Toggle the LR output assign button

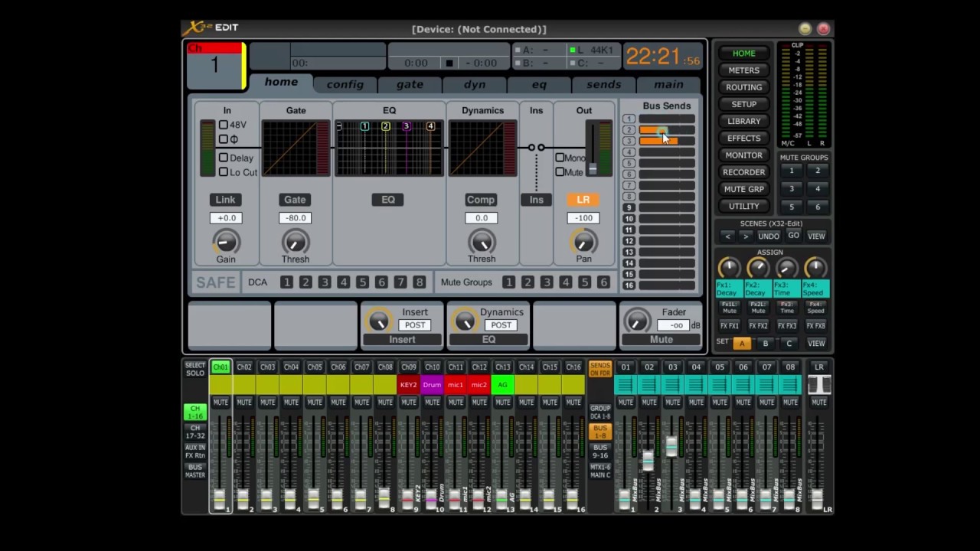[x=583, y=200]
